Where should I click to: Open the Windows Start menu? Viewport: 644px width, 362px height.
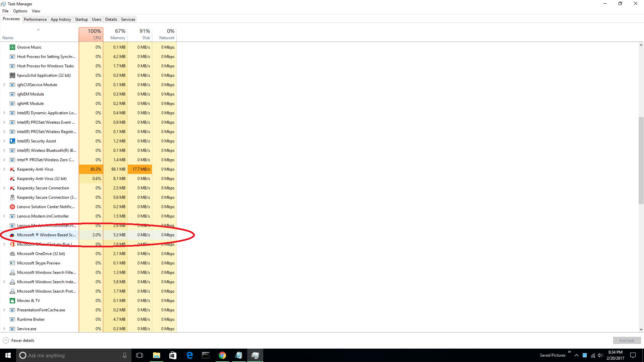(x=8, y=355)
